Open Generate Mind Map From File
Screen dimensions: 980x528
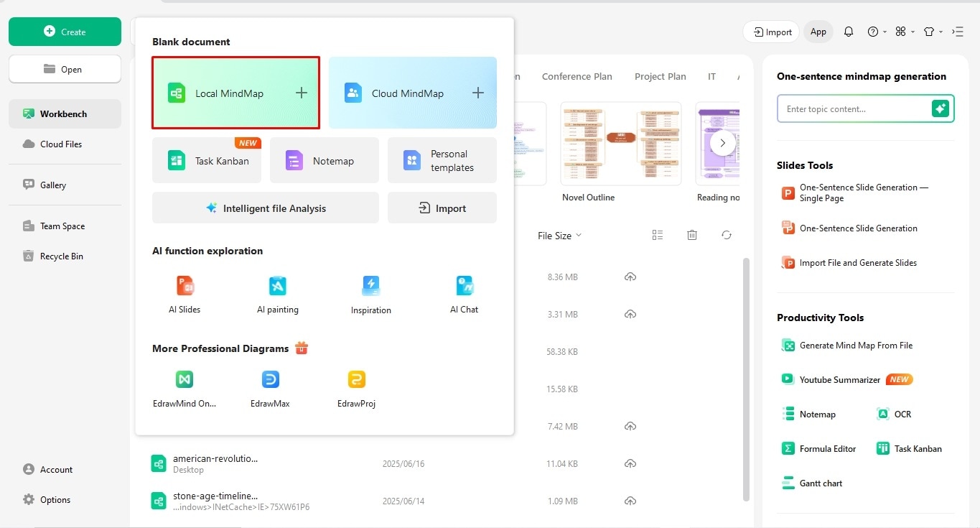[x=848, y=345]
